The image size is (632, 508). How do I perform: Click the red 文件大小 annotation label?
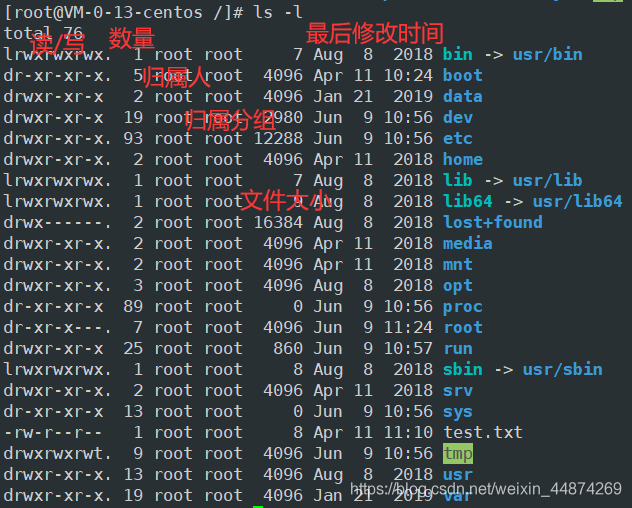(x=286, y=200)
